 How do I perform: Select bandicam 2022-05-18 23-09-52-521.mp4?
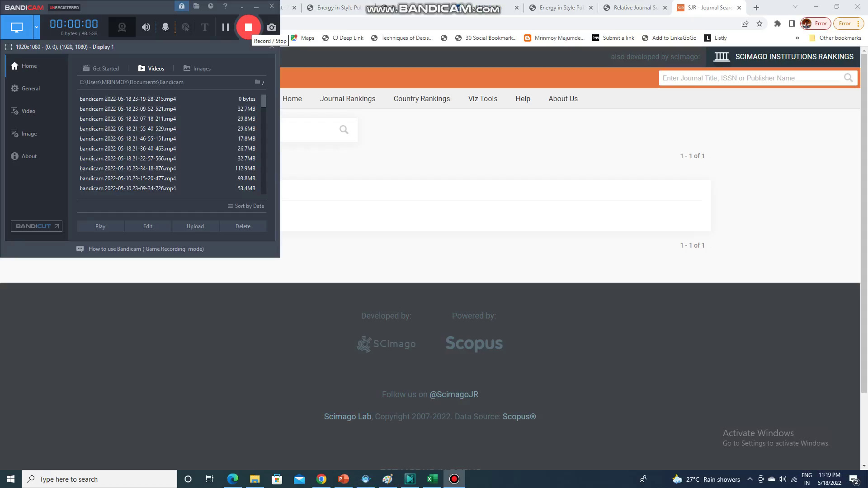click(x=168, y=109)
